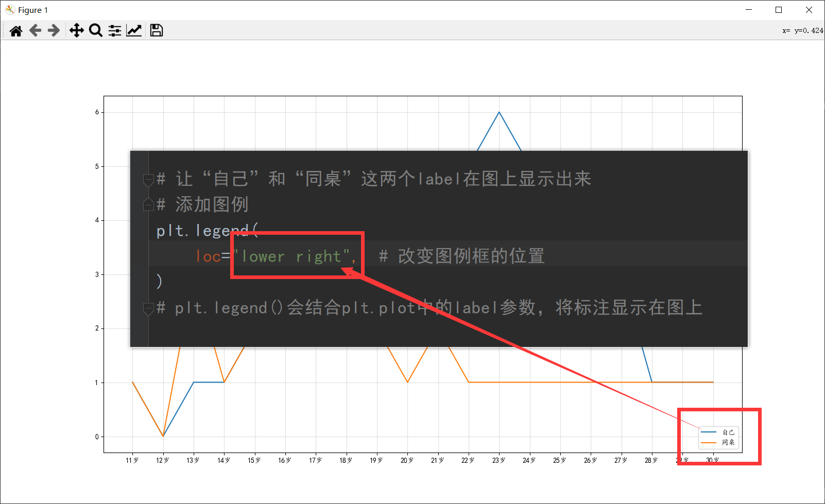825x504 pixels.
Task: Reset the plot to the original view
Action: click(x=16, y=31)
